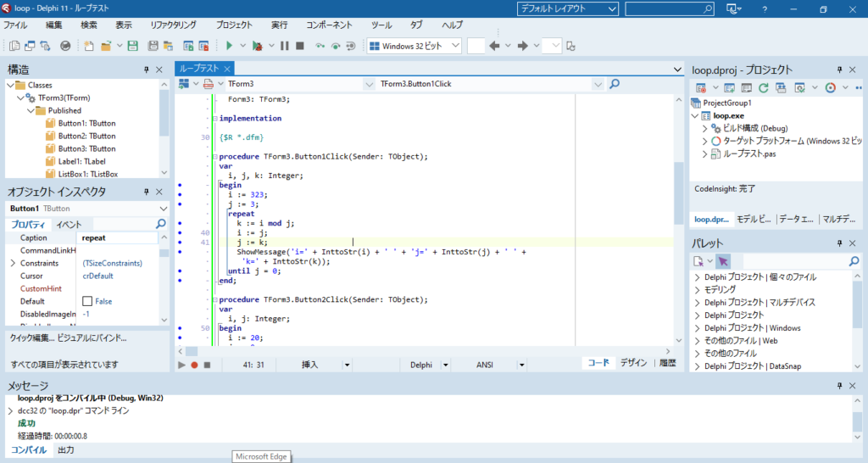This screenshot has width=868, height=463.
Task: Expand the ビルド構成 (Debug) node
Action: point(704,129)
